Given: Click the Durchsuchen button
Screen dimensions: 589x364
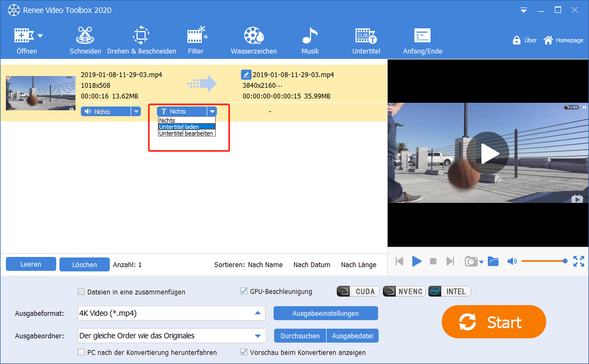Looking at the screenshot, I should click(300, 336).
